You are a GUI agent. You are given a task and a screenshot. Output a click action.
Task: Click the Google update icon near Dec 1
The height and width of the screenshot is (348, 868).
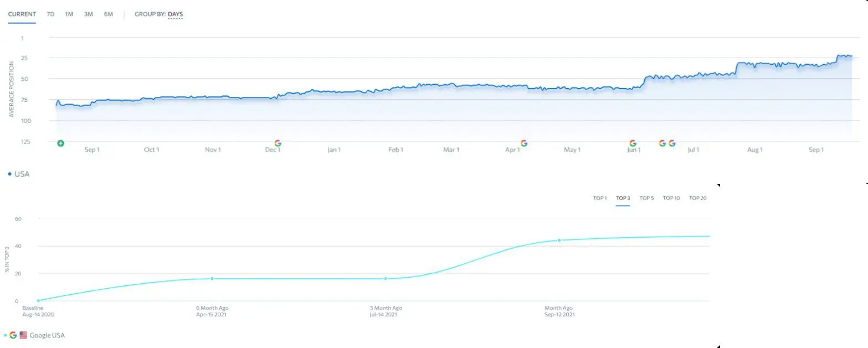point(278,143)
